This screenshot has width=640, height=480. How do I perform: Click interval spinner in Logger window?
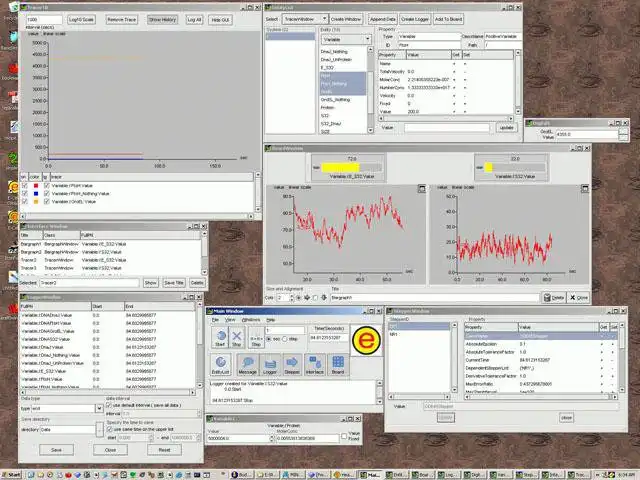199,414
